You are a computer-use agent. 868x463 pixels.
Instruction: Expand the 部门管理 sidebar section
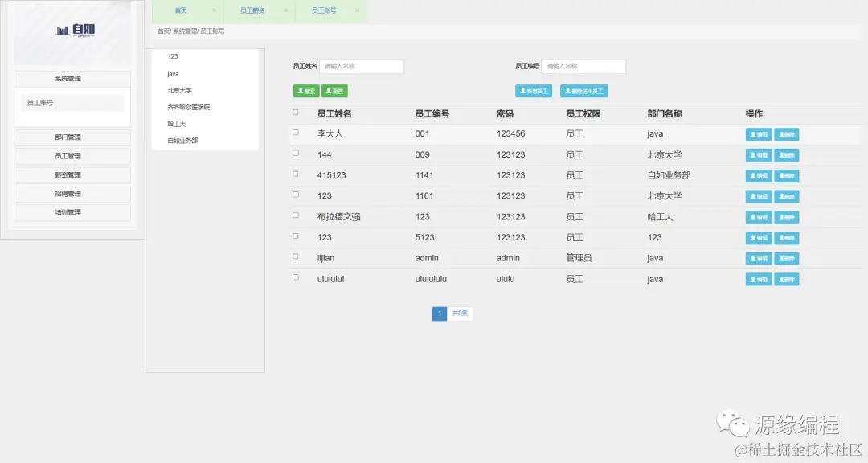pyautogui.click(x=72, y=137)
